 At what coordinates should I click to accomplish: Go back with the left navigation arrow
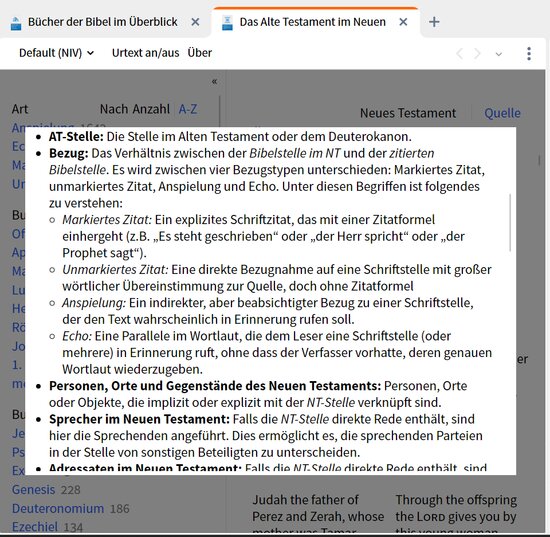click(x=459, y=54)
